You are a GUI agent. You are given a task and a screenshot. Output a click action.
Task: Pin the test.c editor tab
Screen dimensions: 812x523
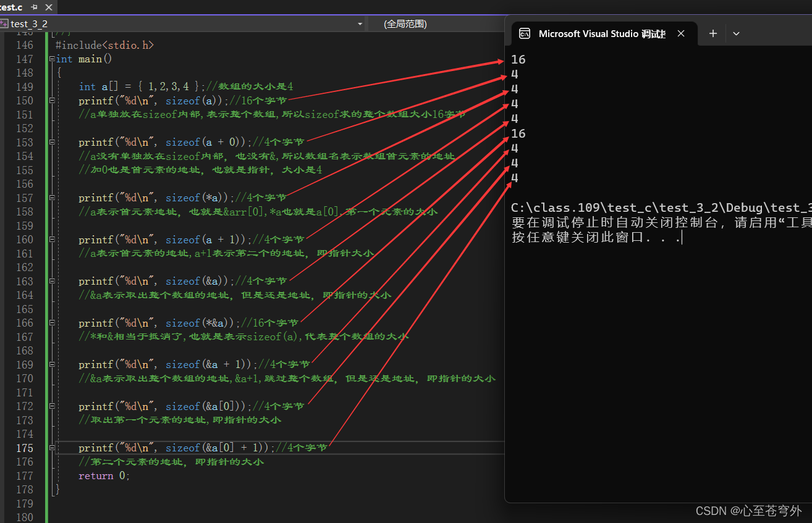coord(34,7)
